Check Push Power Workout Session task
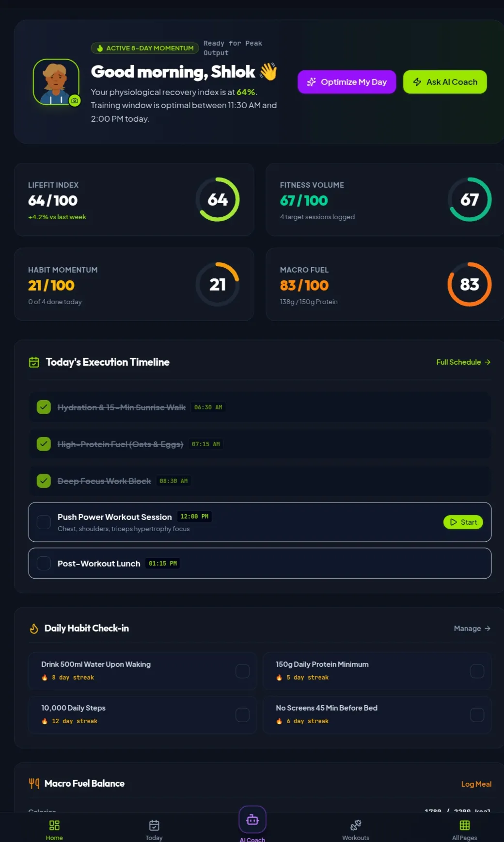 pyautogui.click(x=44, y=522)
